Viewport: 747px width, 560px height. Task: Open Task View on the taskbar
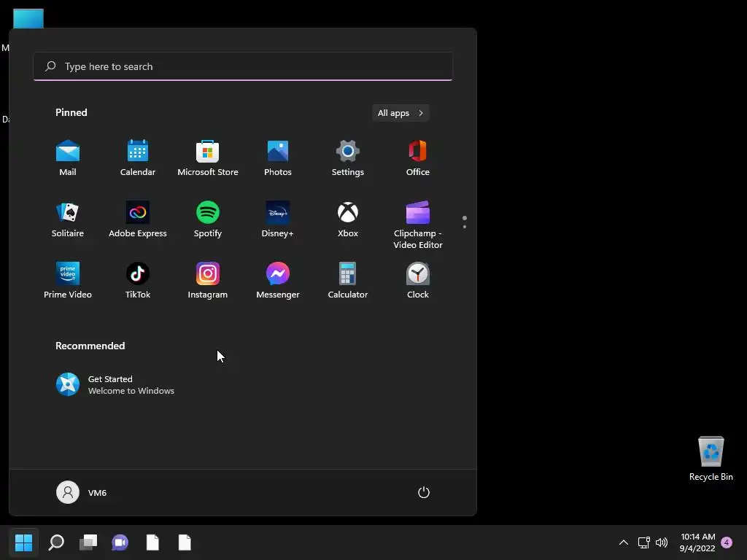88,542
